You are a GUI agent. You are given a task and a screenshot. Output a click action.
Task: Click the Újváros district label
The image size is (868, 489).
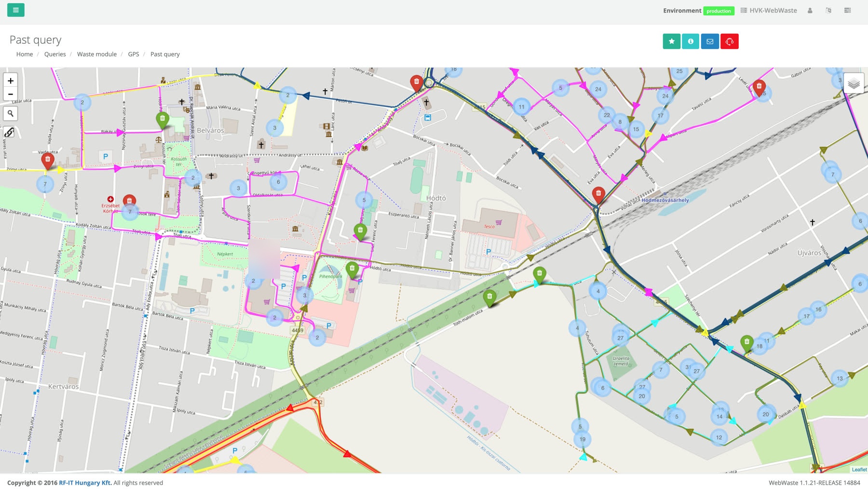point(809,253)
